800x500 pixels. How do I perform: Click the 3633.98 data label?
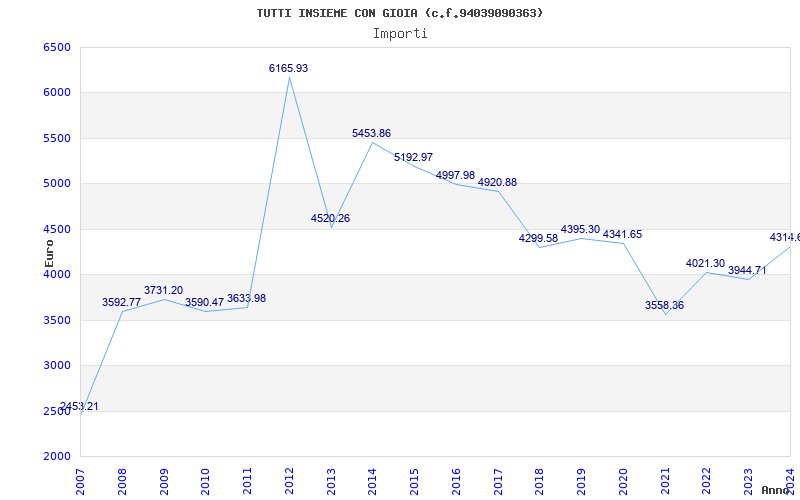pos(246,298)
